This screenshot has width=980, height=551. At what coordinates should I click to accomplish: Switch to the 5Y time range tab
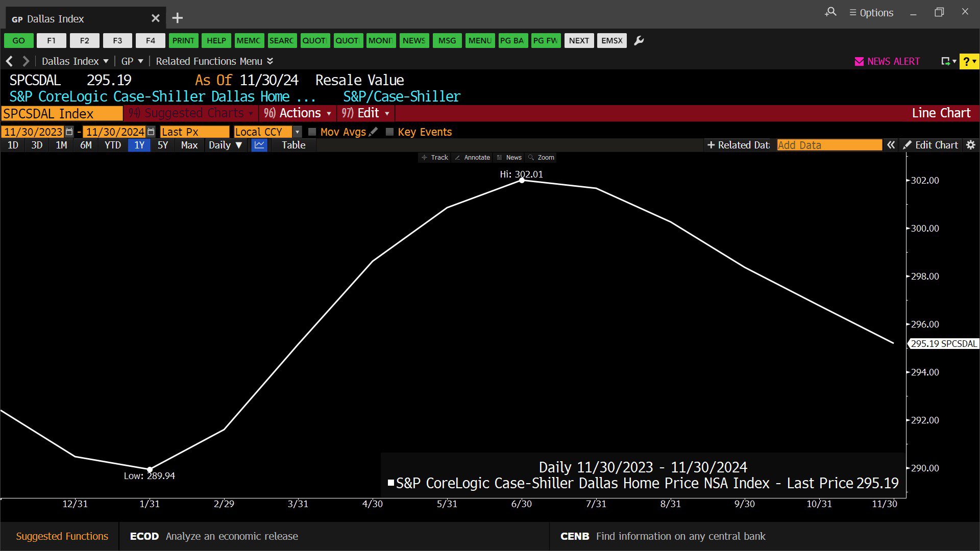(x=162, y=145)
